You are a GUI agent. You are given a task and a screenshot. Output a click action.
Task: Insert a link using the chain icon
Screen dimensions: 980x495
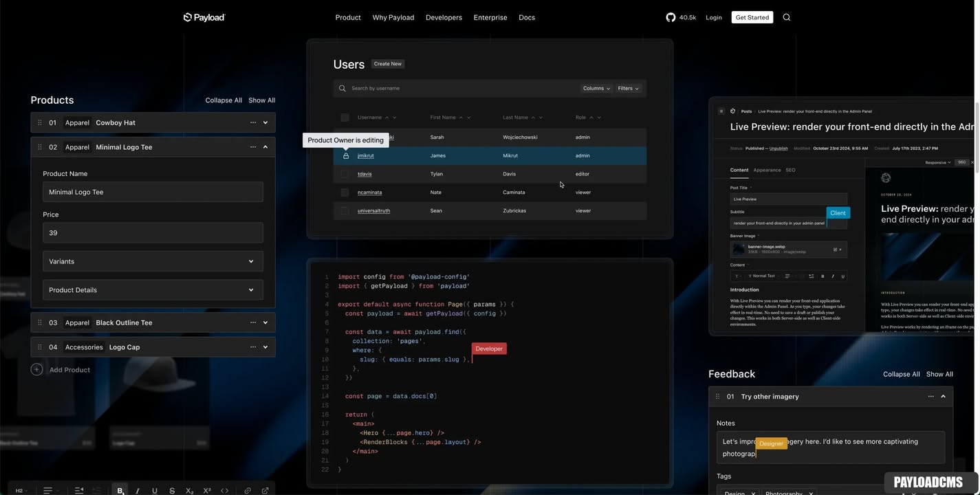click(248, 490)
